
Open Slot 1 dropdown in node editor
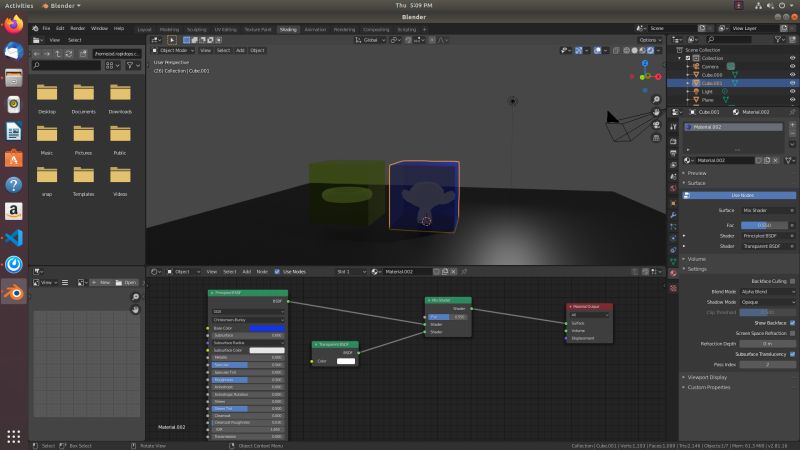click(351, 272)
